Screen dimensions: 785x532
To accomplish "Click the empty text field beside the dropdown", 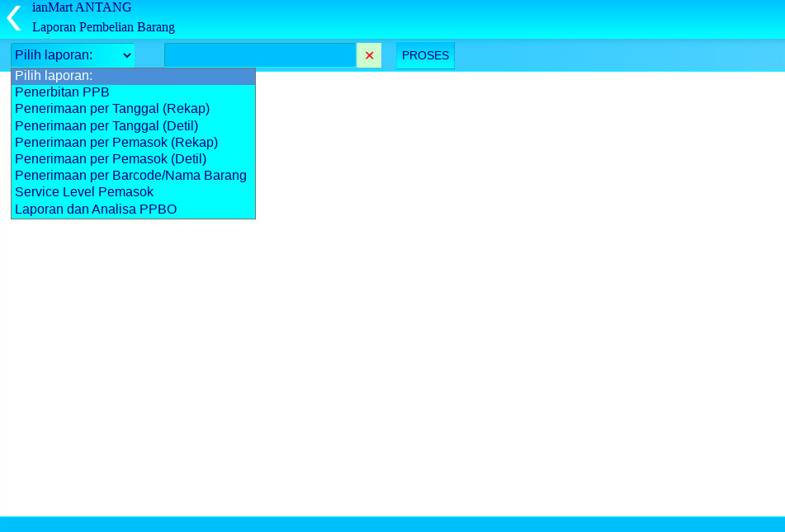I will 260,55.
